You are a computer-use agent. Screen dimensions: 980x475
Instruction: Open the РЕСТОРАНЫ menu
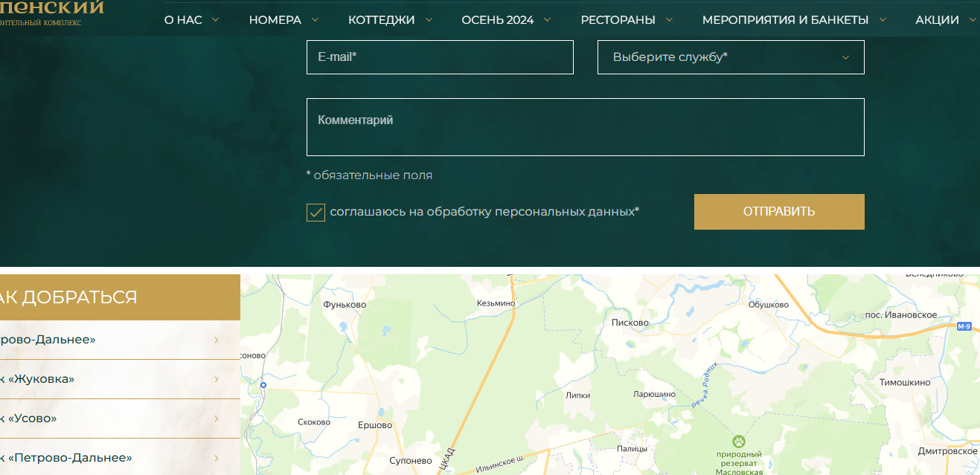point(618,20)
